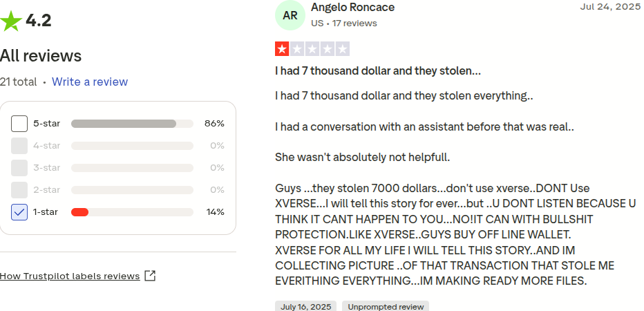Click the external link icon beside Trustpilot labels
The width and height of the screenshot is (644, 311).
tap(150, 276)
